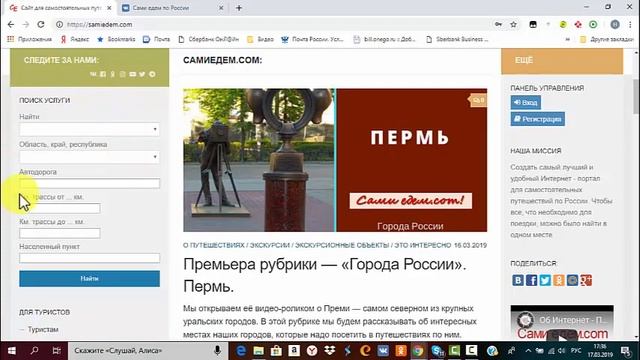This screenshot has width=640, height=360.
Task: Open Instagram link under Следите за нами
Action: coord(122,74)
